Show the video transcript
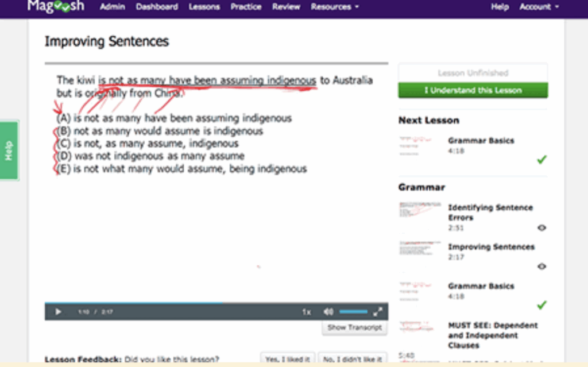This screenshot has height=367, width=588. [353, 327]
